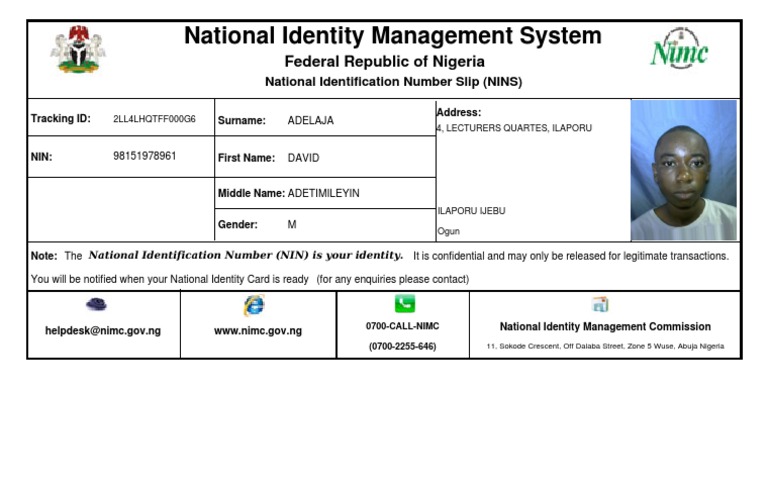This screenshot has height=489, width=768.
Task: Click the Internet Explorer web icon
Action: (254, 305)
